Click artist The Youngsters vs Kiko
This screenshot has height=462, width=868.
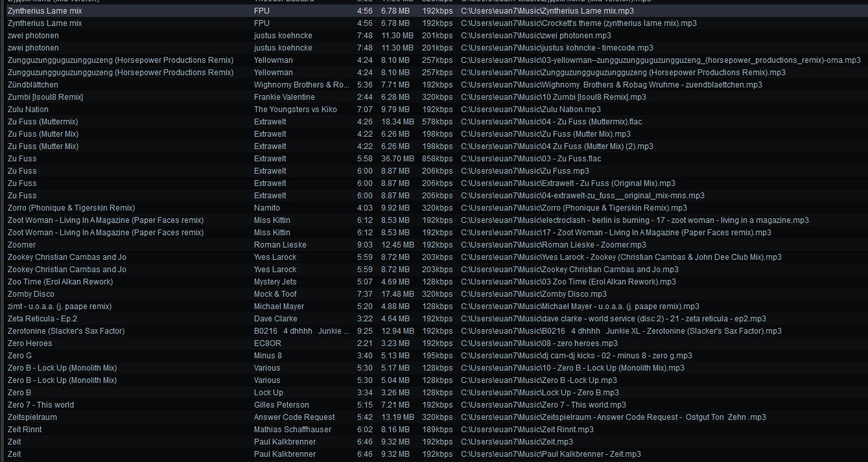point(295,110)
